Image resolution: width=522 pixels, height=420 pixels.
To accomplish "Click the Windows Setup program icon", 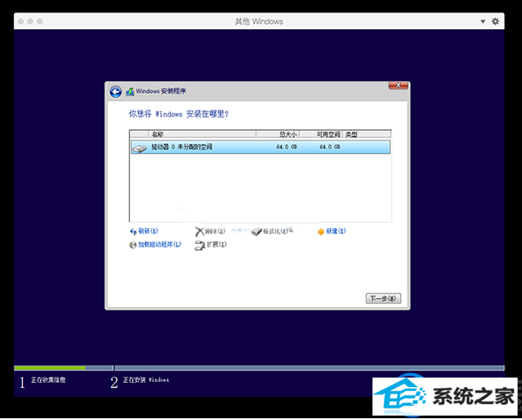I will (130, 92).
